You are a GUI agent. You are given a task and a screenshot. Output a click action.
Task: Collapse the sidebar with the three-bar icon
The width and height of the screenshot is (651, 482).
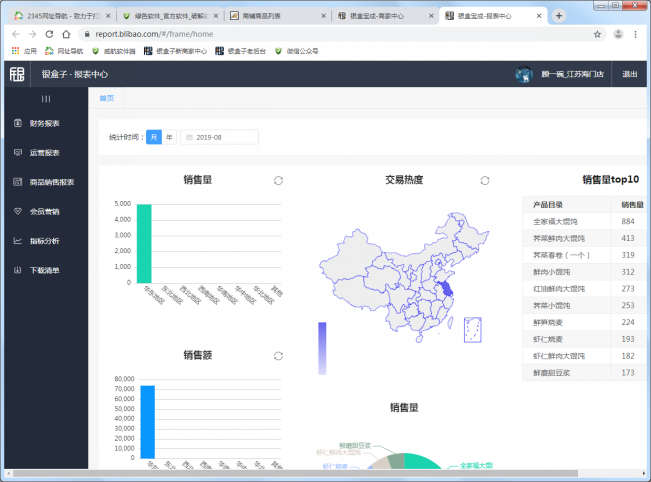tap(45, 99)
